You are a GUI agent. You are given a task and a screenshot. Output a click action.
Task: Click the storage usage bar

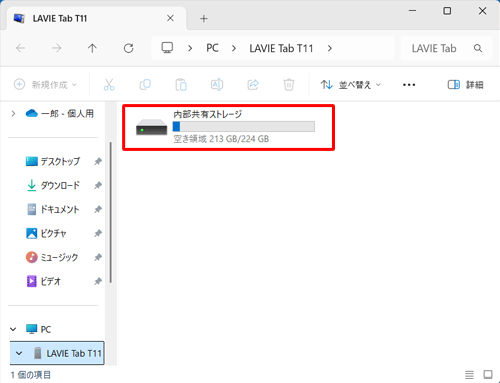[x=244, y=126]
